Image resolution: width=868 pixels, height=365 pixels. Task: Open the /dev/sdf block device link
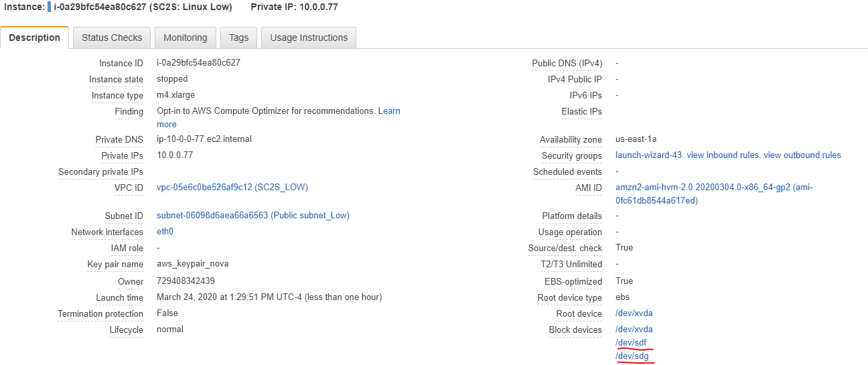(x=631, y=343)
